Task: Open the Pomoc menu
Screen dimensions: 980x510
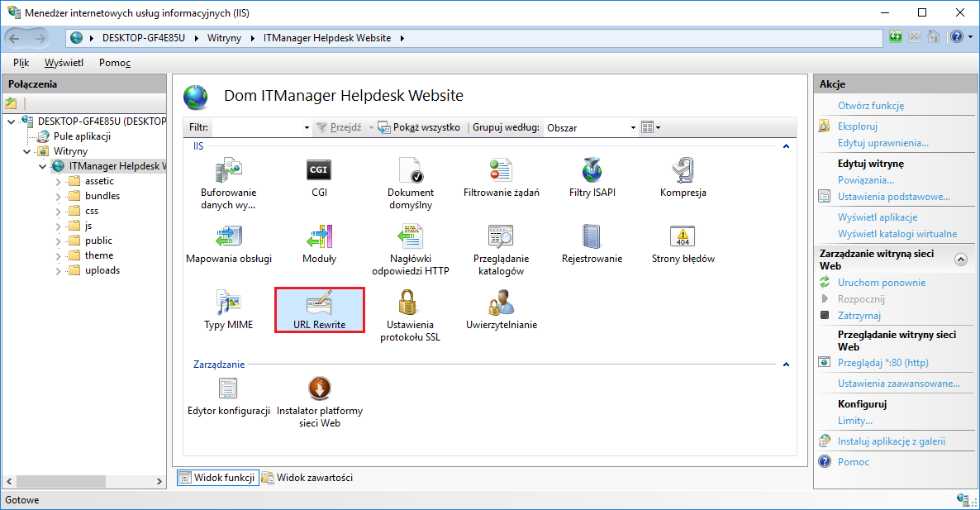Action: [x=114, y=63]
